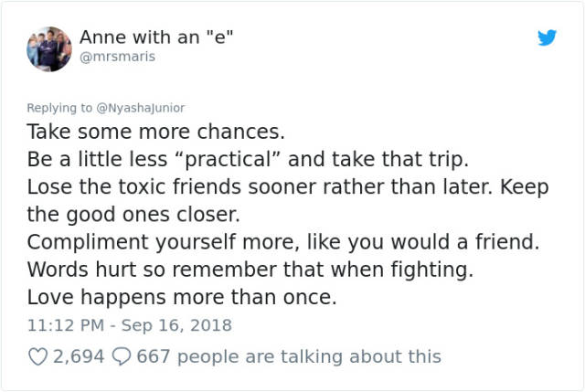
Task: Click the line about taking that trip
Action: click(248, 160)
